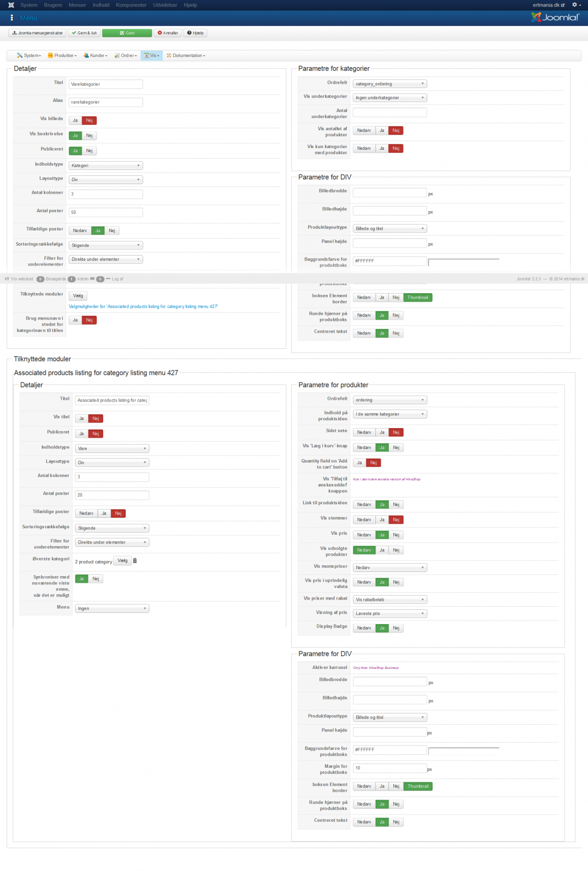The image size is (588, 871).
Task: Open the Hjælp menu in the top menu bar
Action: (x=190, y=5)
